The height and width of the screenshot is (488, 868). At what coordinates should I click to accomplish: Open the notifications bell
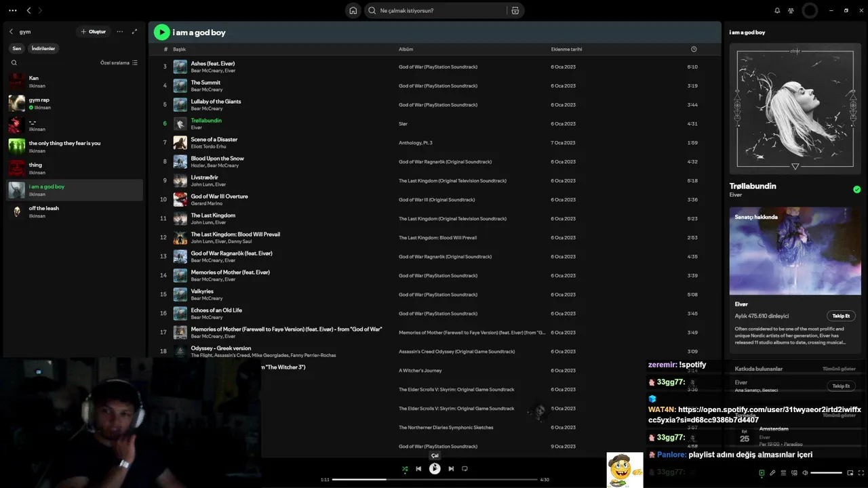[777, 10]
